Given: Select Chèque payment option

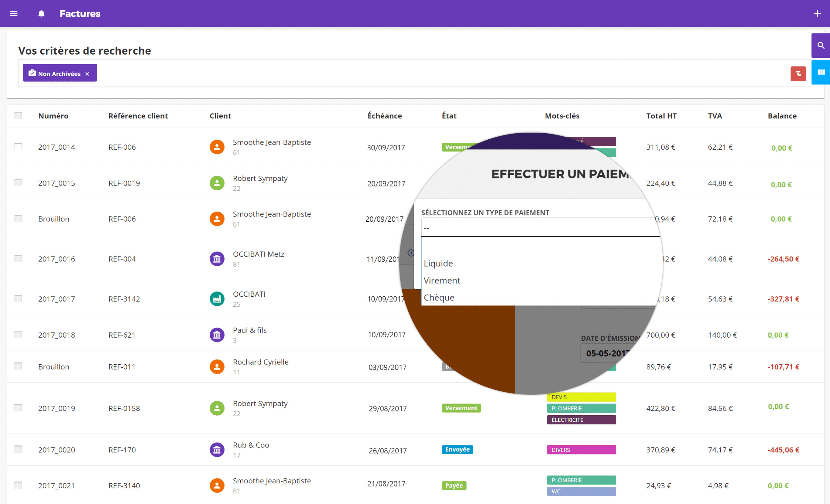Looking at the screenshot, I should point(439,298).
